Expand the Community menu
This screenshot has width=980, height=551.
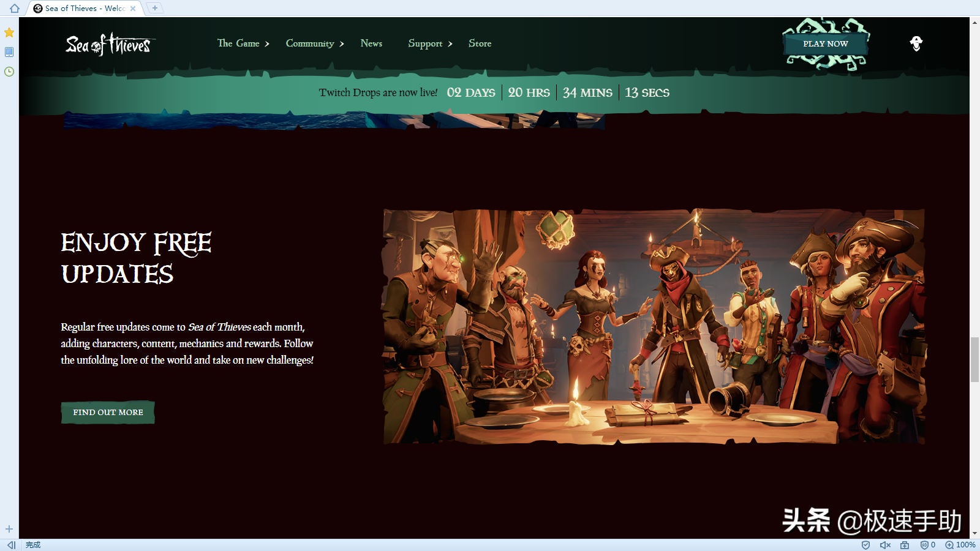pyautogui.click(x=315, y=43)
